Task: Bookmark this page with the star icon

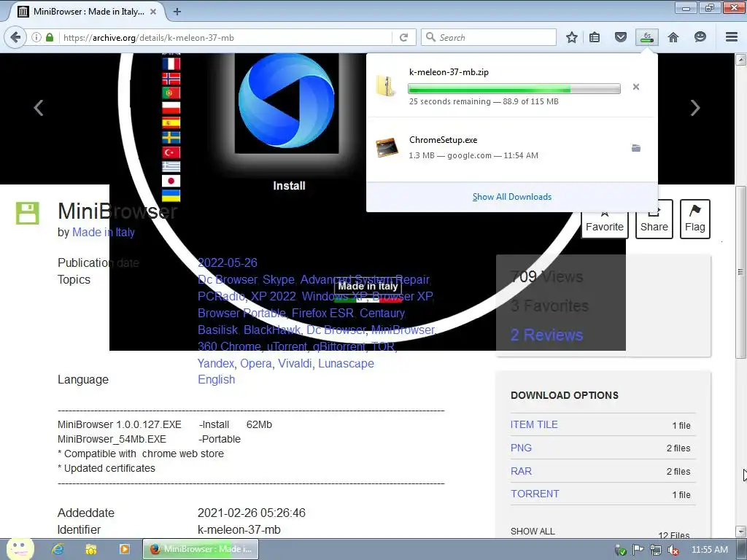Action: click(x=572, y=37)
